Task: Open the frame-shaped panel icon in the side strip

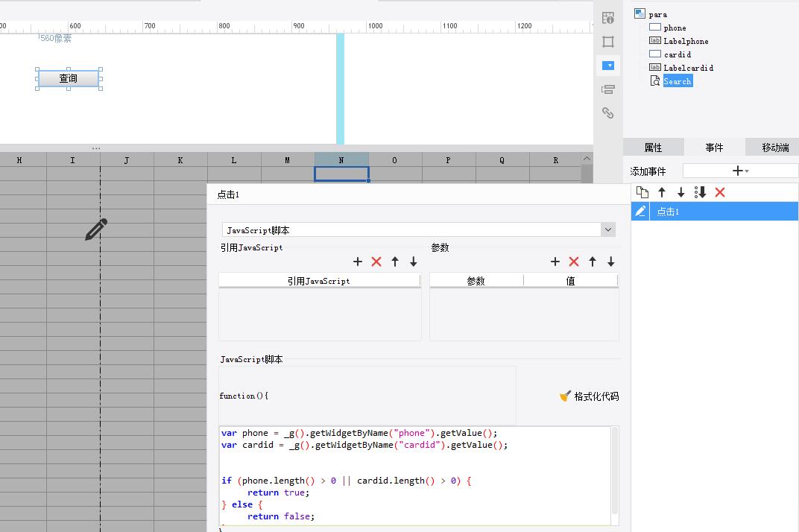Action: pyautogui.click(x=608, y=41)
